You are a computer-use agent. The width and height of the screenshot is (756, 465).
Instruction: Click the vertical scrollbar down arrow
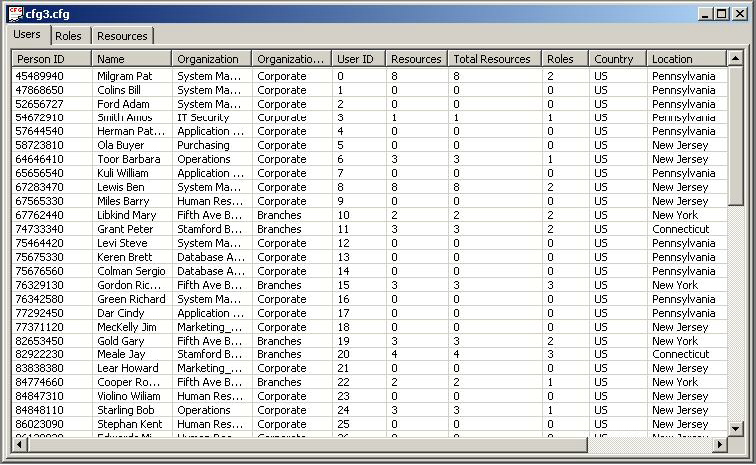click(x=735, y=428)
